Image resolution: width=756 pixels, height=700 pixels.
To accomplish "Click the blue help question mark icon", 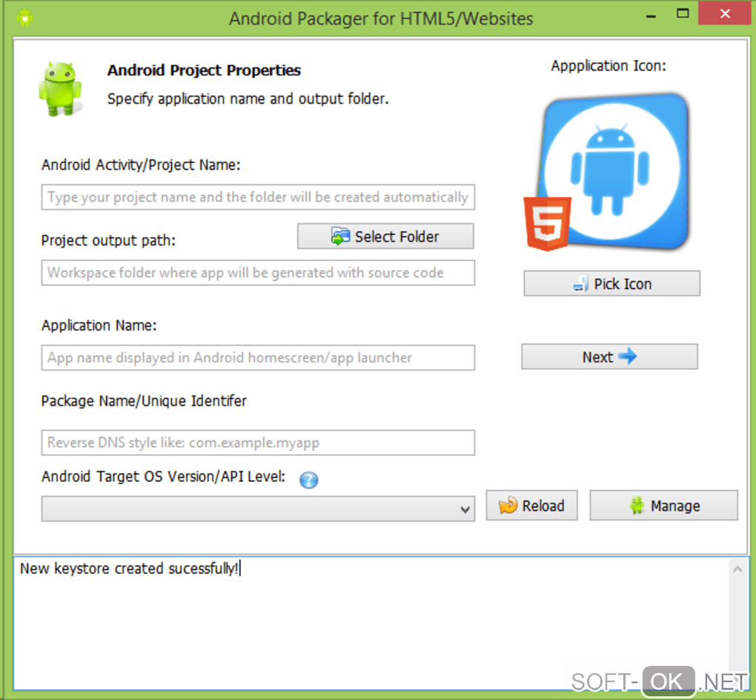I will (x=308, y=480).
